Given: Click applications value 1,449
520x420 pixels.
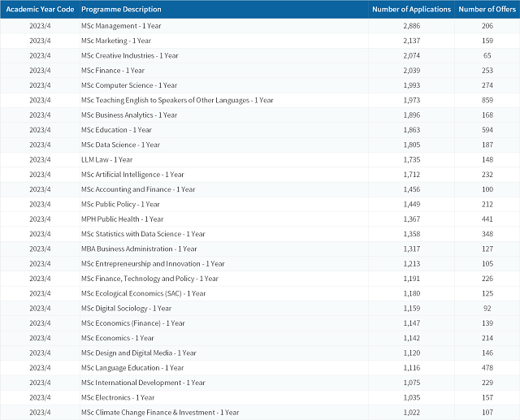Looking at the screenshot, I should click(x=412, y=204).
